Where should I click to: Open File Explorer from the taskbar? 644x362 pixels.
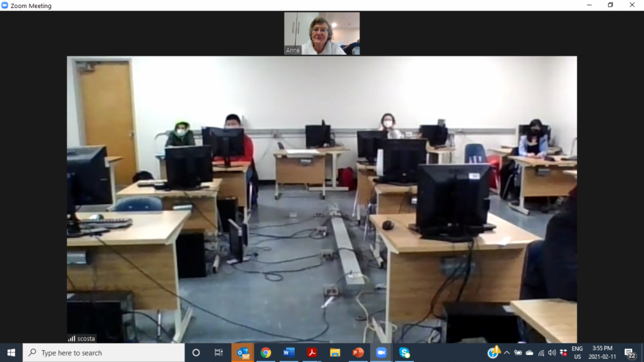coord(335,352)
